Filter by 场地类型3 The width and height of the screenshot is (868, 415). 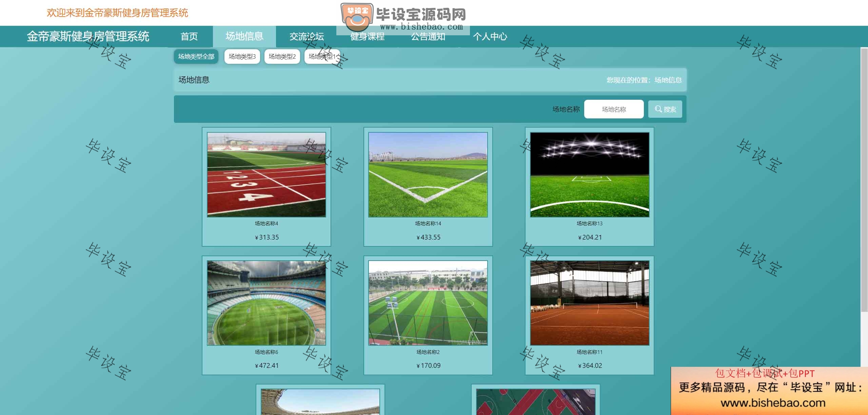tap(242, 56)
